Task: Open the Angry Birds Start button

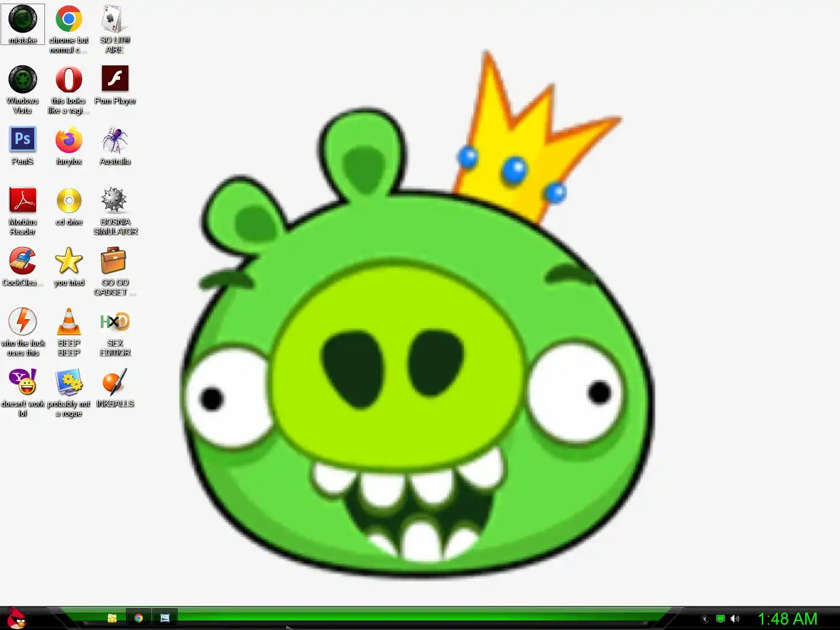Action: [x=16, y=618]
